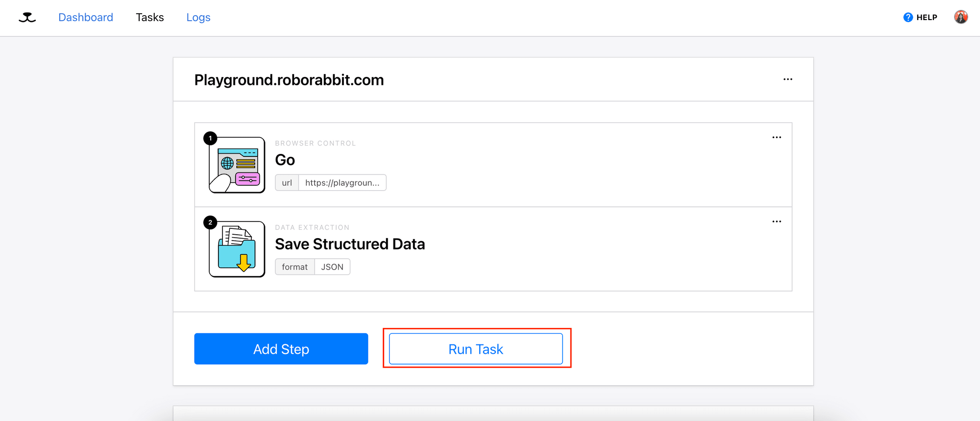Navigate to the Dashboard
The width and height of the screenshot is (980, 421).
[x=85, y=17]
